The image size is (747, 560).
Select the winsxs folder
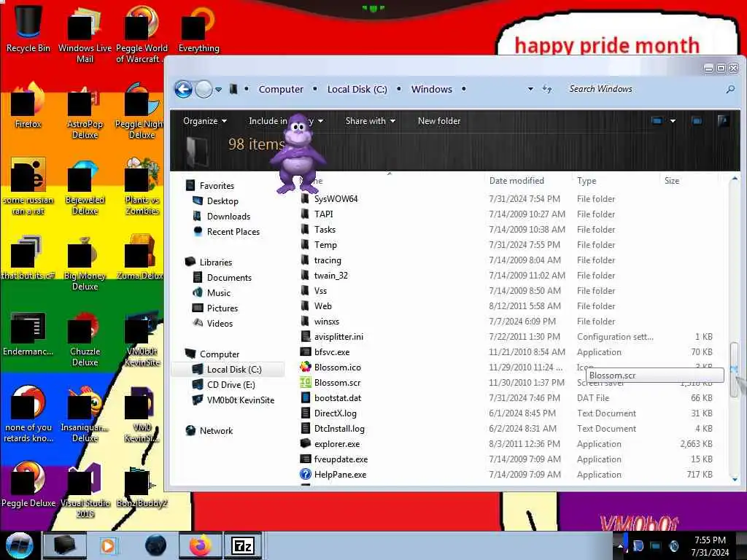(326, 322)
